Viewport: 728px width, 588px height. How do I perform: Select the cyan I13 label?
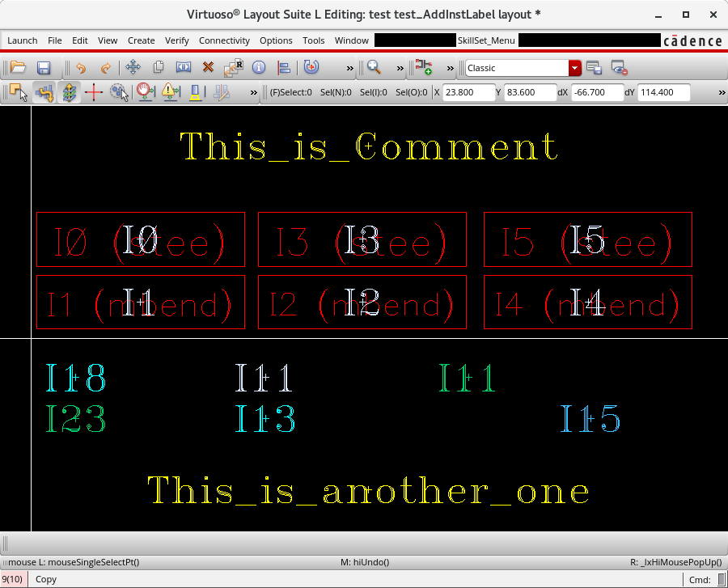[265, 418]
